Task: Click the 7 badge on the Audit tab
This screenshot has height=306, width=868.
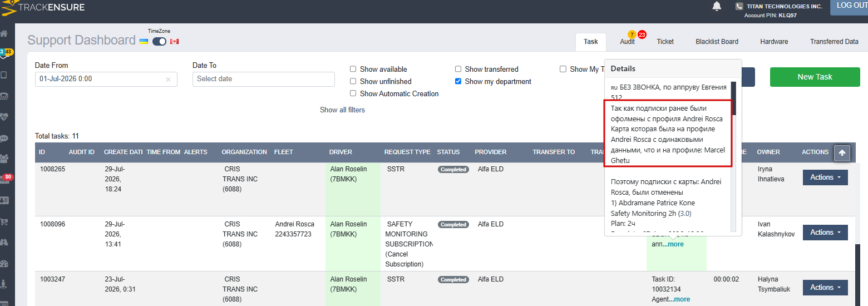Action: 632,34
